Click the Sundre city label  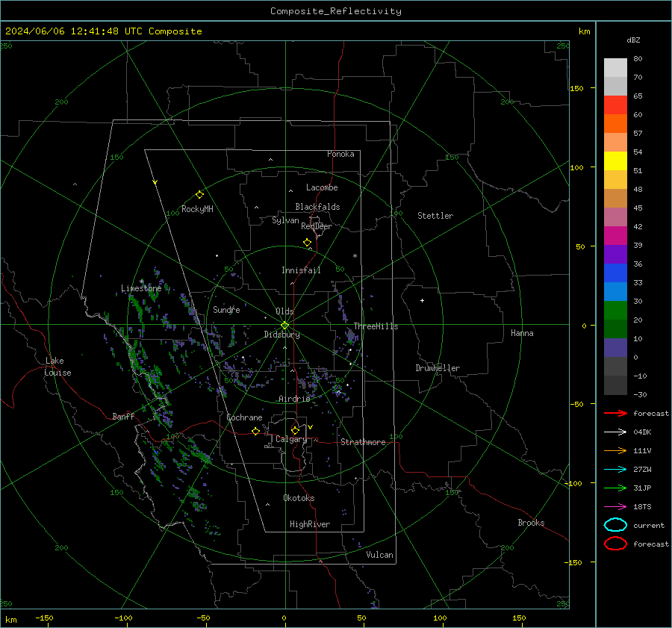(226, 309)
